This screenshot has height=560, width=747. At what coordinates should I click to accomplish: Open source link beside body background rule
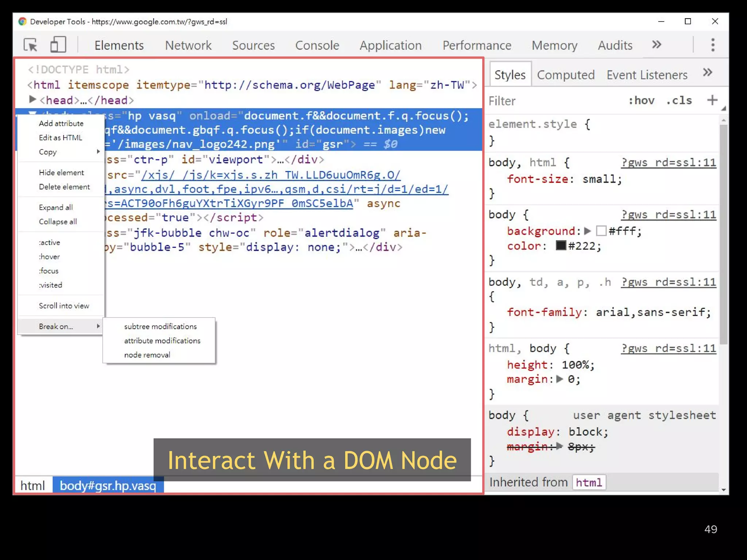pyautogui.click(x=669, y=214)
